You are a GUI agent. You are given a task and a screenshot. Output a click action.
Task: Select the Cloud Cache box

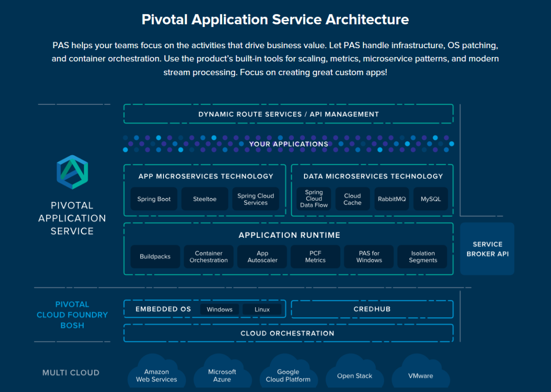coord(353,199)
